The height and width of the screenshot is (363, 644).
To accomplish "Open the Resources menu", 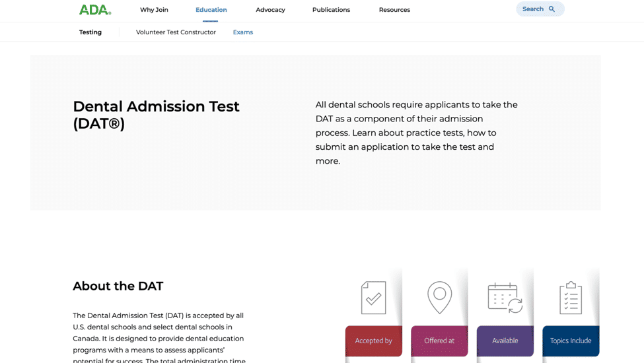I will (x=394, y=10).
